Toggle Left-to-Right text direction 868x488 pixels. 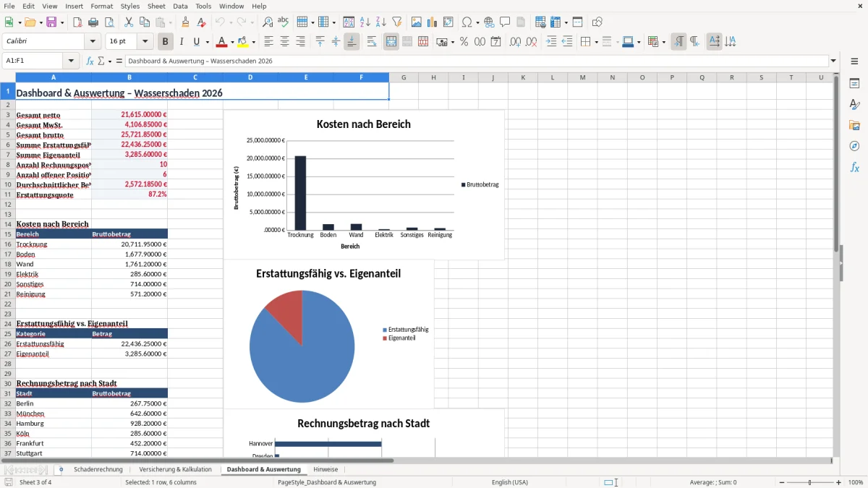pyautogui.click(x=678, y=42)
